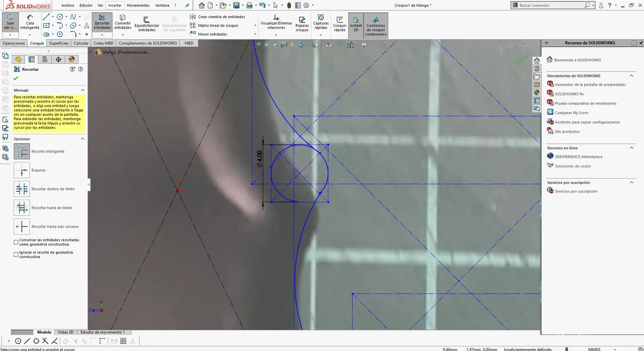
Task: Click the Rebuild traffic light icon
Action: click(x=289, y=5)
